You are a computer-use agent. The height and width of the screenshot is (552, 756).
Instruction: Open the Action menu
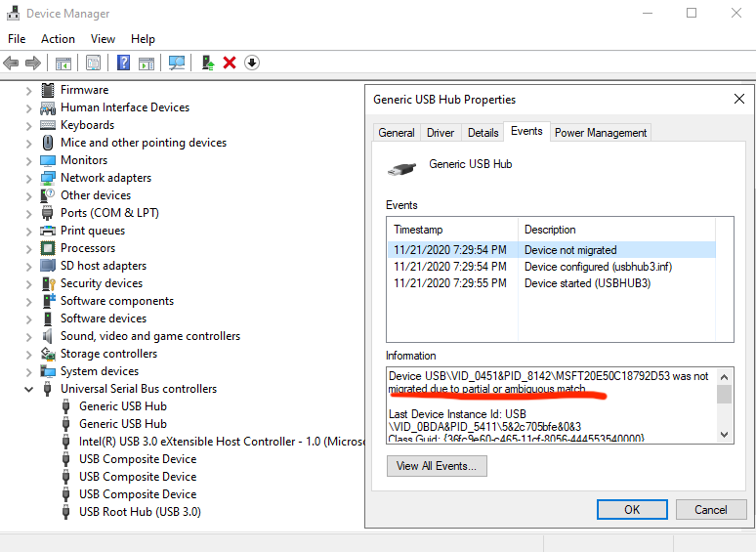click(58, 39)
